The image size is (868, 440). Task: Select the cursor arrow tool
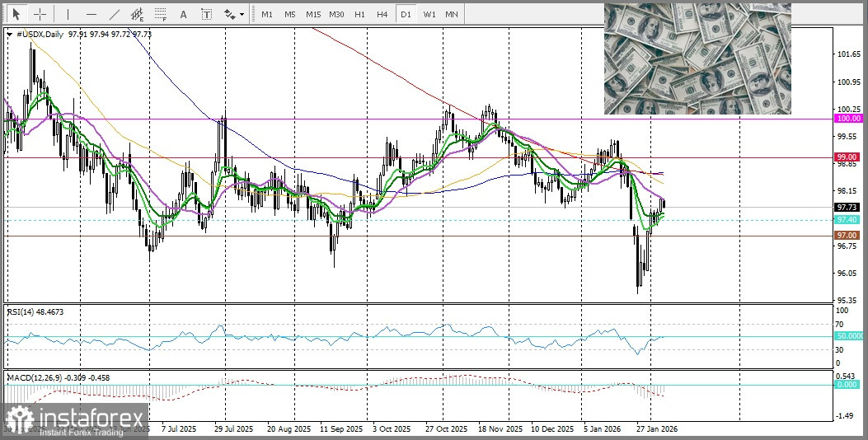pyautogui.click(x=16, y=14)
